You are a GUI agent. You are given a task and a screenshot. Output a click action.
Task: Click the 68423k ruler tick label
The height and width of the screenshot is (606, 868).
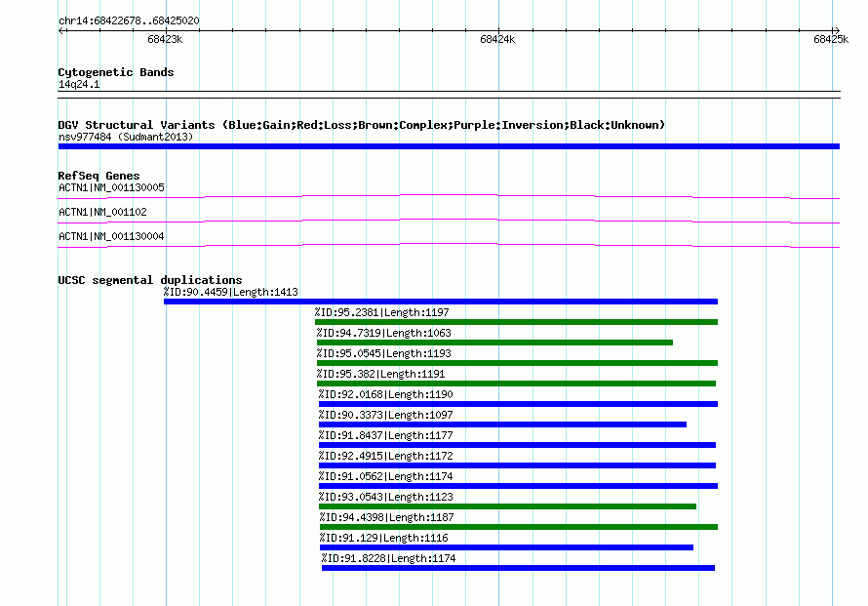coord(165,39)
